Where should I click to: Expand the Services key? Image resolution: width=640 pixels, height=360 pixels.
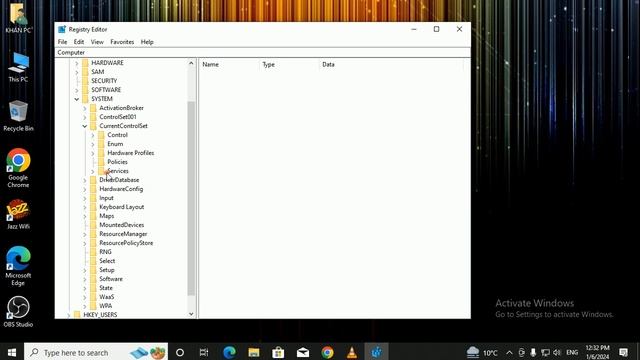point(93,171)
